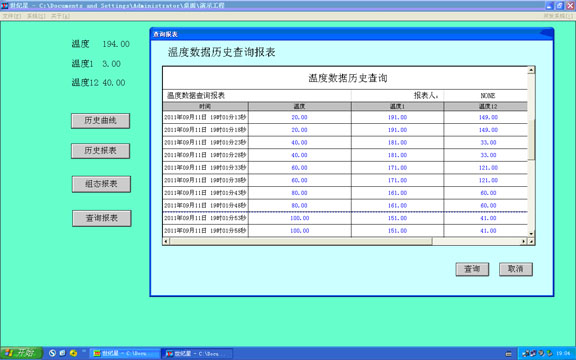This screenshot has width=576, height=360.
Task: Click the 40.00 value in the 19时01分23秒 row
Action: (299, 143)
